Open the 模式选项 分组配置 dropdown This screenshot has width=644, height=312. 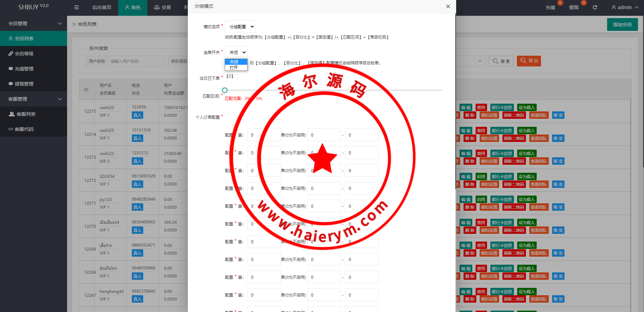(240, 27)
